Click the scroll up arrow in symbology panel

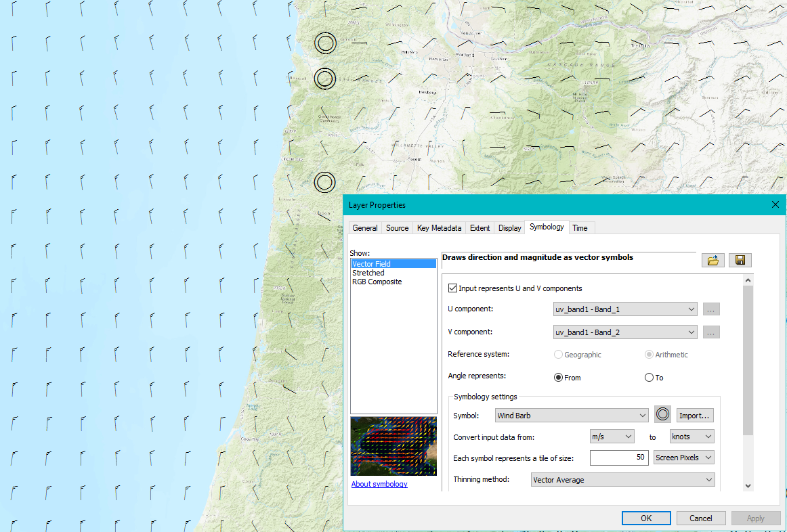click(748, 281)
